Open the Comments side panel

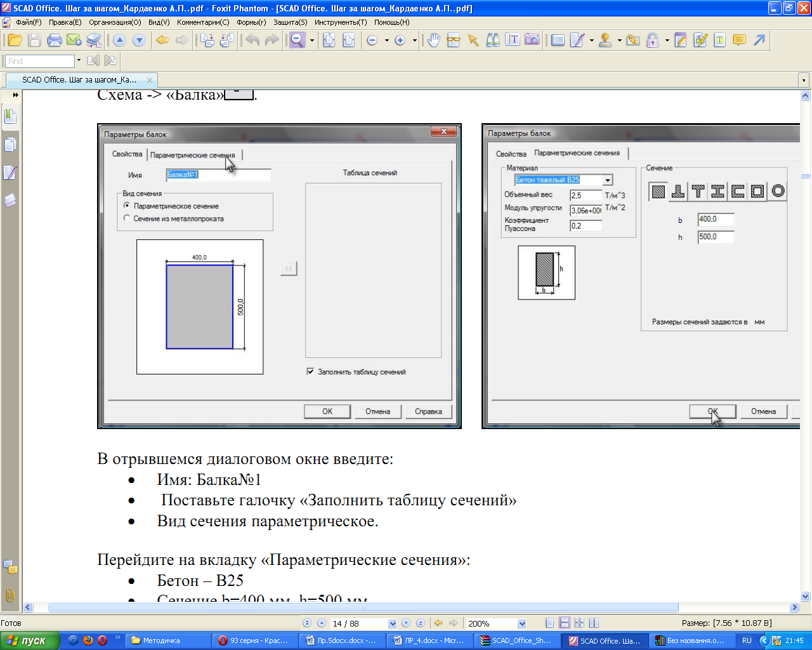[x=10, y=567]
